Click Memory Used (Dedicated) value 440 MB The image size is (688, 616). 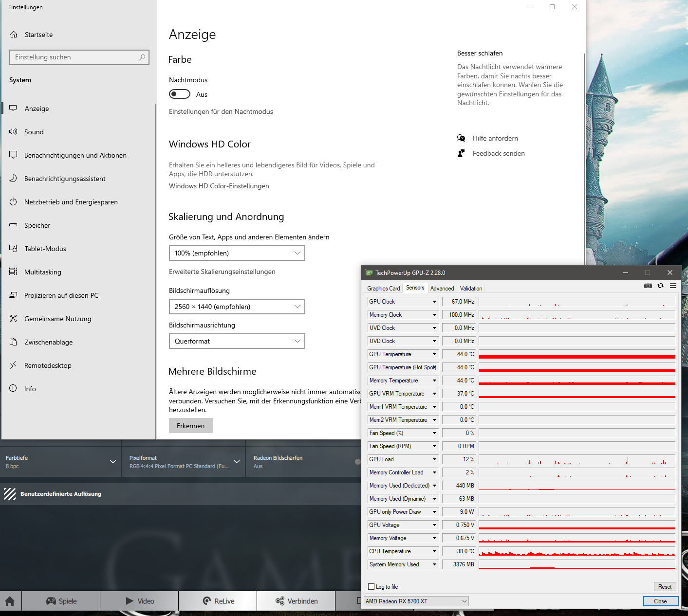coord(459,486)
